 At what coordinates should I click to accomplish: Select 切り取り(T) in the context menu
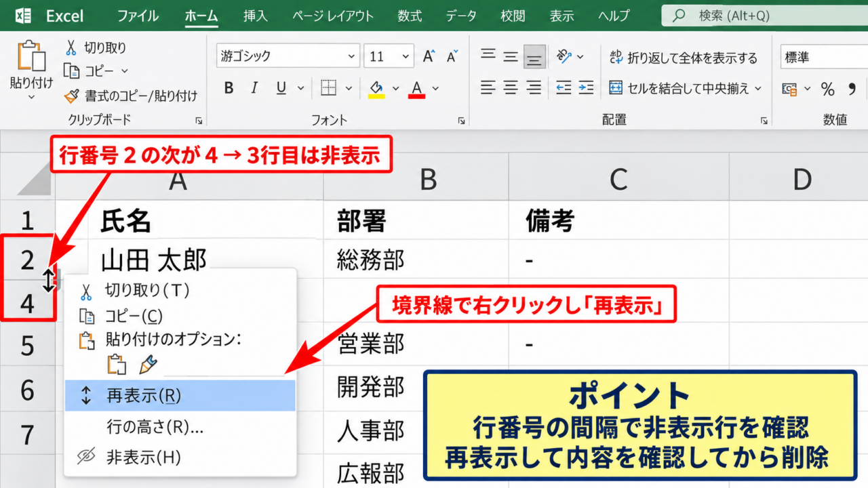pyautogui.click(x=180, y=290)
